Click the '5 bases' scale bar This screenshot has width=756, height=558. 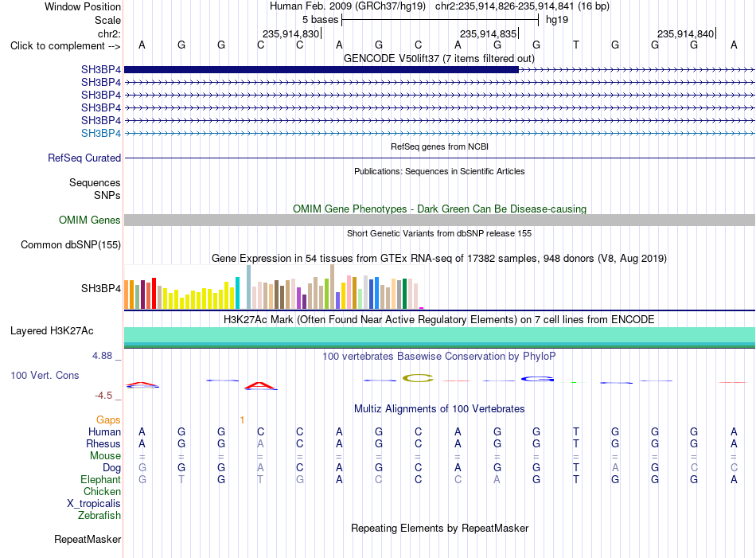click(440, 20)
